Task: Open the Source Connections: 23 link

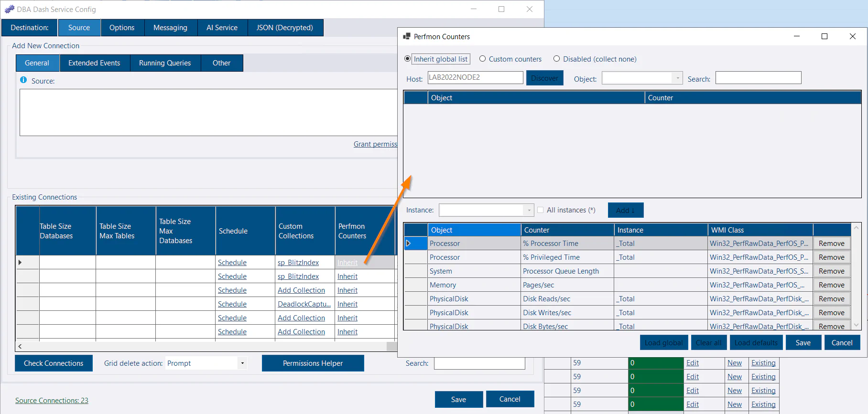Action: coord(52,401)
